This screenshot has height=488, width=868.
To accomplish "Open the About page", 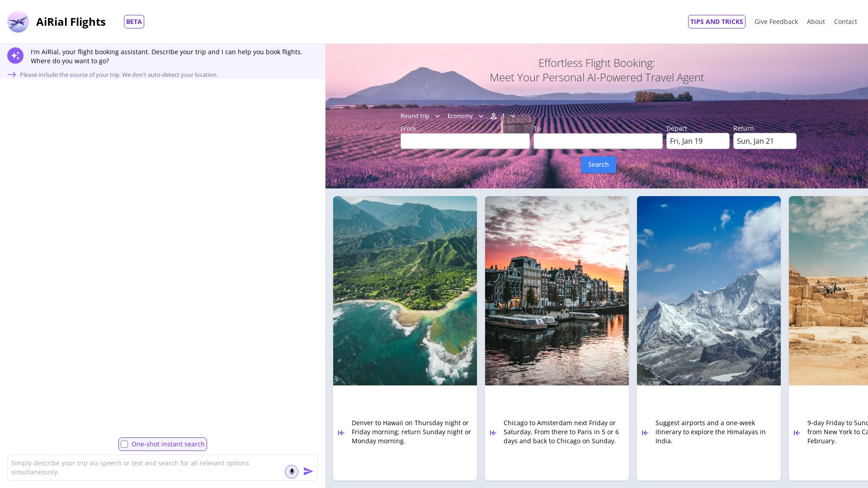I will coord(816,21).
